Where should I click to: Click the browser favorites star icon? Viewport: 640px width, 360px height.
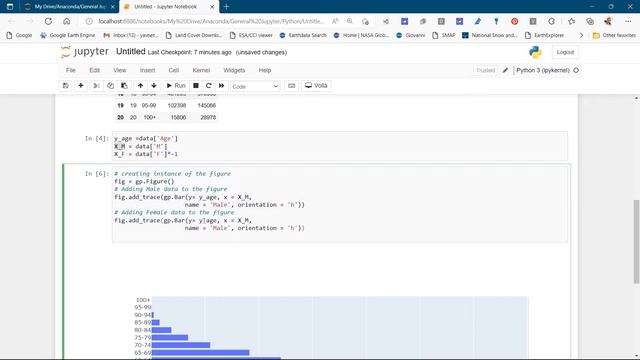click(571, 21)
